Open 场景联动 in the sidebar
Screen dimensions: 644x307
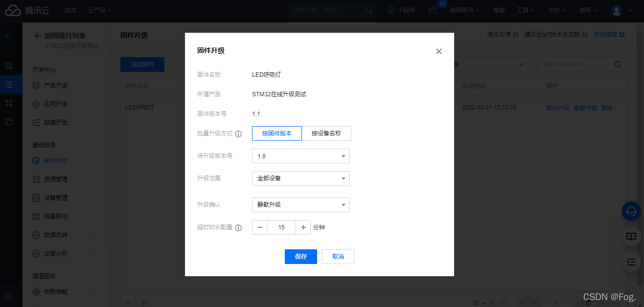pos(55,216)
